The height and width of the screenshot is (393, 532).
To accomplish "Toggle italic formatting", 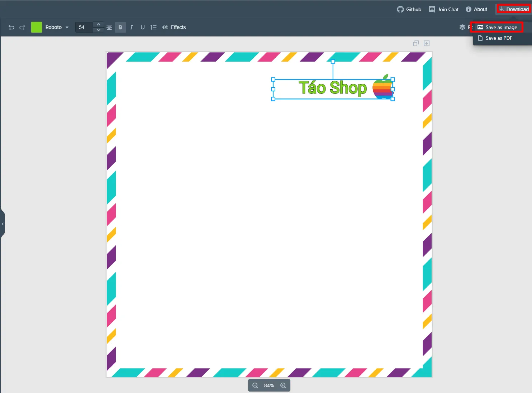I will click(x=132, y=27).
